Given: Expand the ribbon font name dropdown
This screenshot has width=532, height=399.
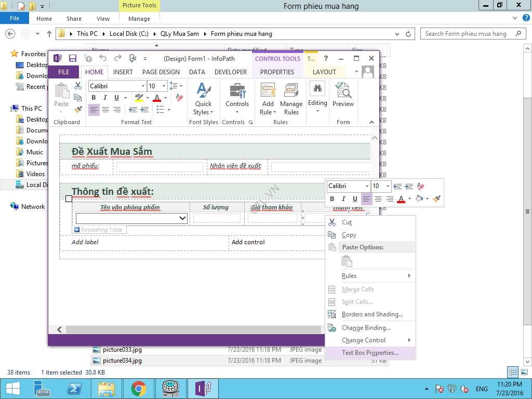Looking at the screenshot, I should click(143, 86).
